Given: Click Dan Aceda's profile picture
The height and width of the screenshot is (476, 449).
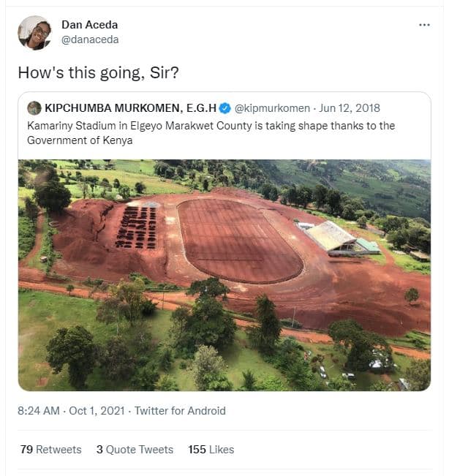Looking at the screenshot, I should click(x=34, y=33).
